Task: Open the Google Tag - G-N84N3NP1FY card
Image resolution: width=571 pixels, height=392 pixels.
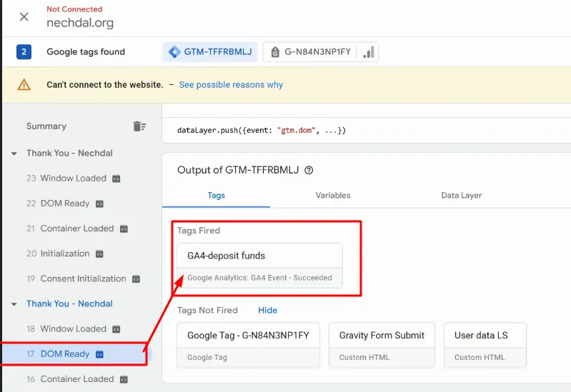Action: (249, 345)
